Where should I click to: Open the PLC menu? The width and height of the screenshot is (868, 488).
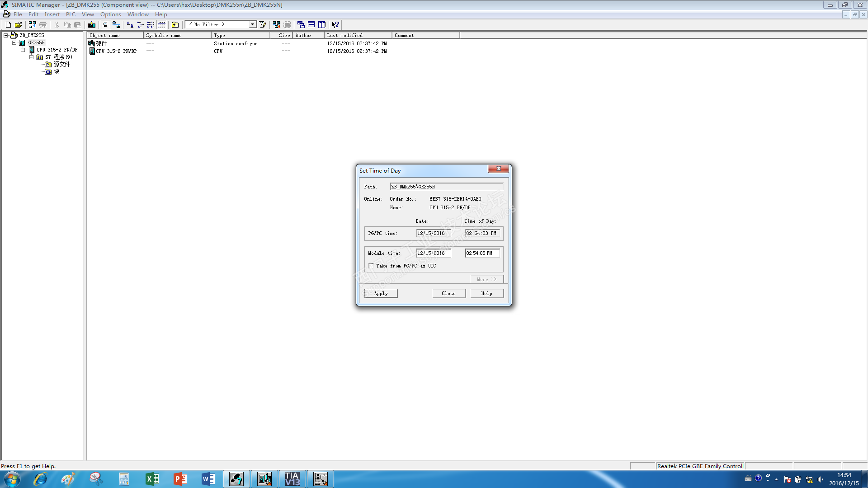point(71,14)
